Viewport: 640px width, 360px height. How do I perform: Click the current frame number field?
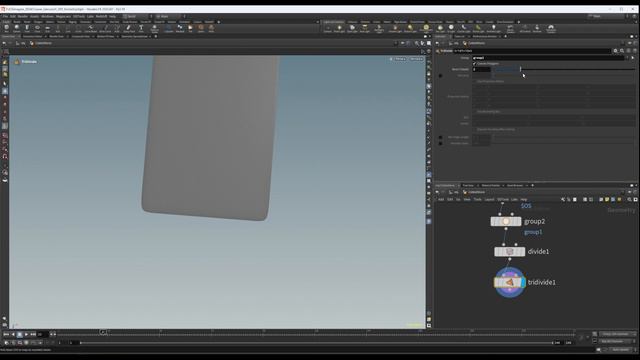(43, 334)
